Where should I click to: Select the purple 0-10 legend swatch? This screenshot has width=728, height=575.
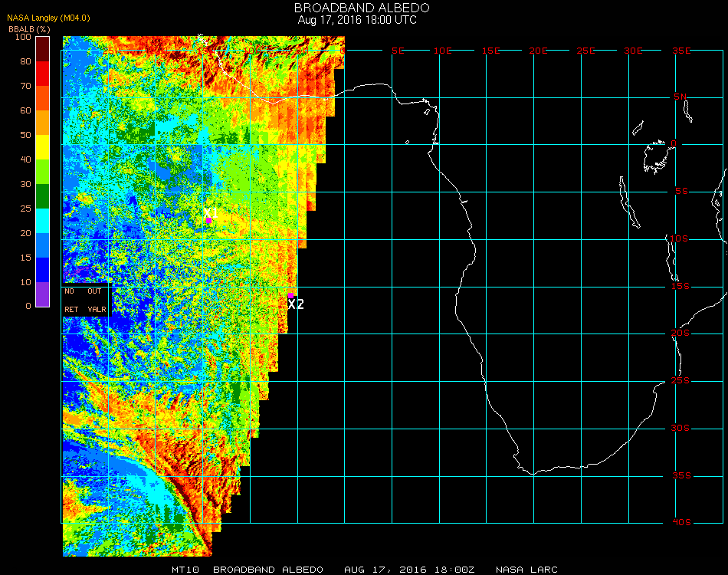(x=43, y=294)
